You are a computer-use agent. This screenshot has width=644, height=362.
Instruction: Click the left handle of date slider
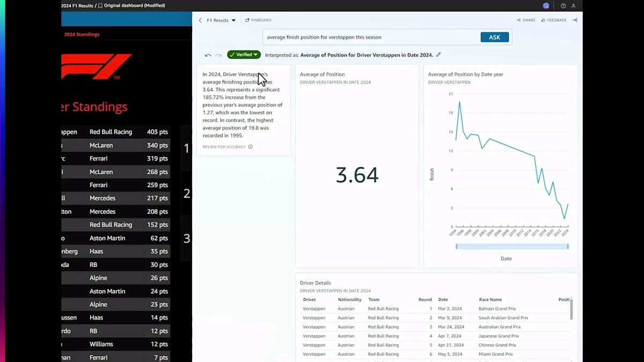[x=457, y=247]
